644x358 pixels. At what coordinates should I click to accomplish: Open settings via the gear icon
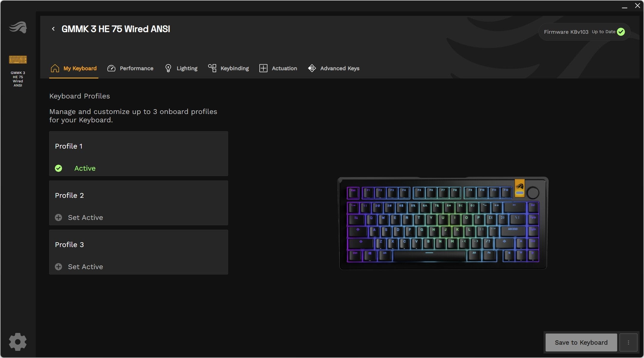[x=18, y=342]
